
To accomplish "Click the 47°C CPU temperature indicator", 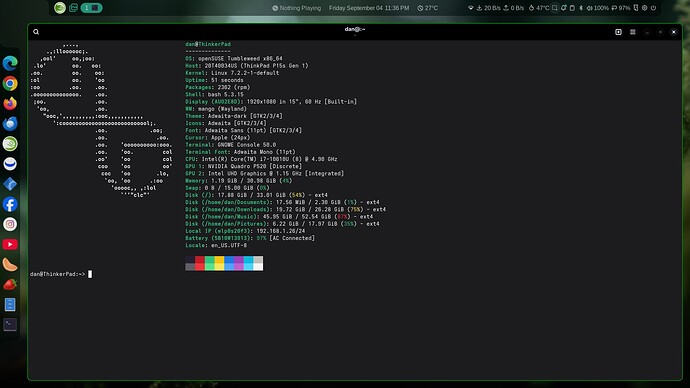I will point(539,8).
